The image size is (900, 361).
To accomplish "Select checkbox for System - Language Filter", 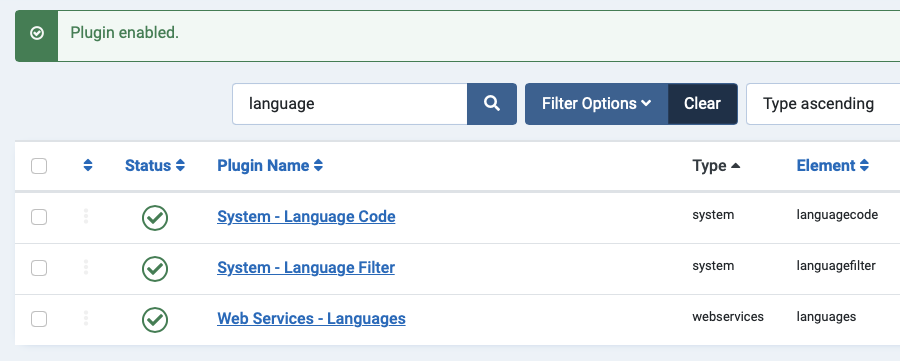I will pyautogui.click(x=39, y=268).
